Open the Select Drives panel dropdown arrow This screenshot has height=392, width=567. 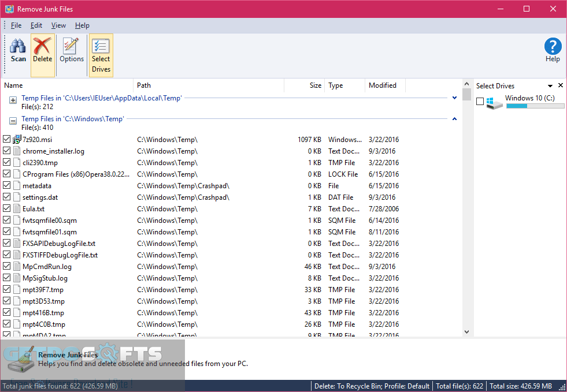pyautogui.click(x=550, y=86)
